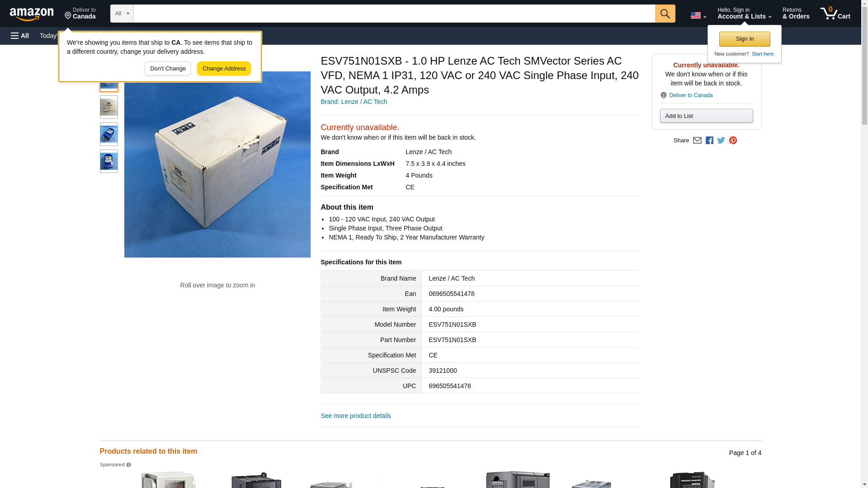Open See more product details link
Viewport: 868px width, 488px height.
coord(356,416)
